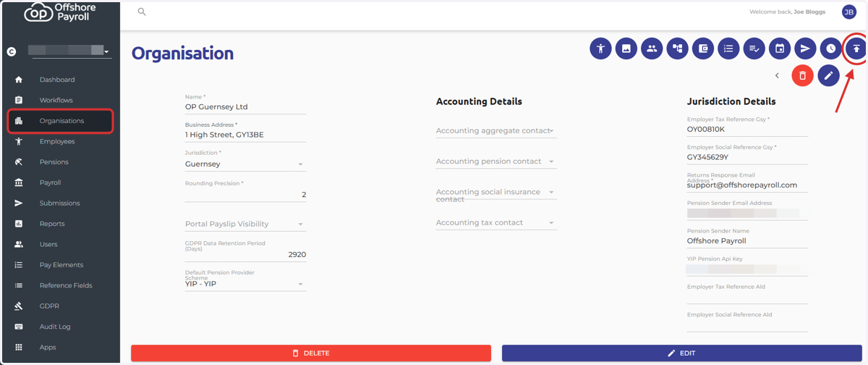Viewport: 868px width, 365px height.
Task: Click the Offshore Payroll logo
Action: [60, 12]
